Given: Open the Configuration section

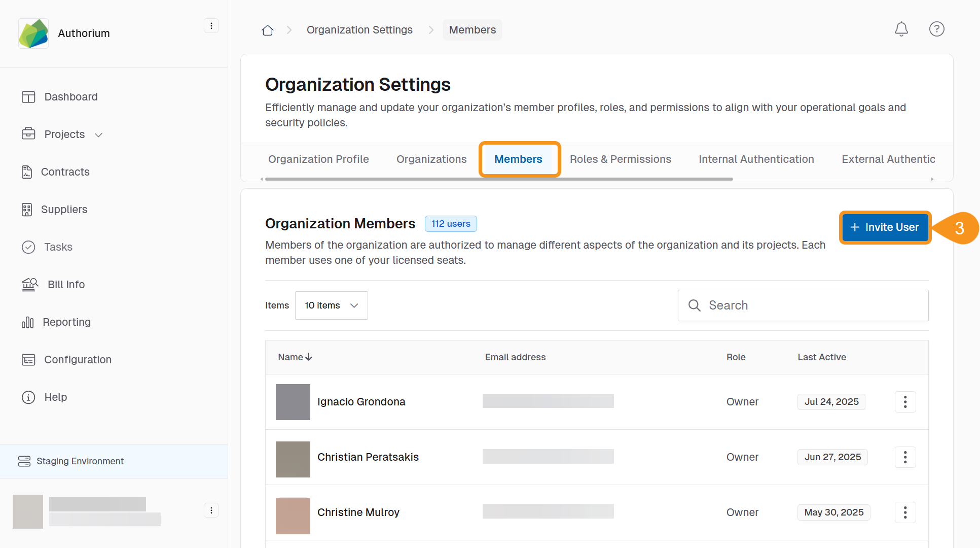Looking at the screenshot, I should coord(77,359).
